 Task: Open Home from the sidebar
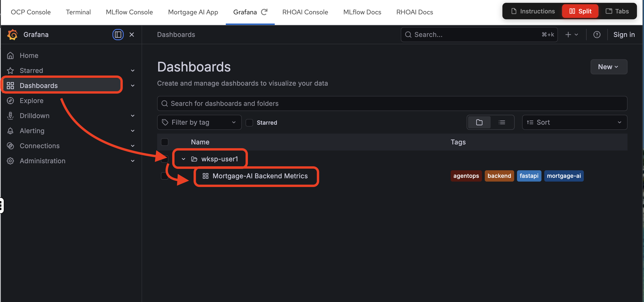click(x=29, y=55)
